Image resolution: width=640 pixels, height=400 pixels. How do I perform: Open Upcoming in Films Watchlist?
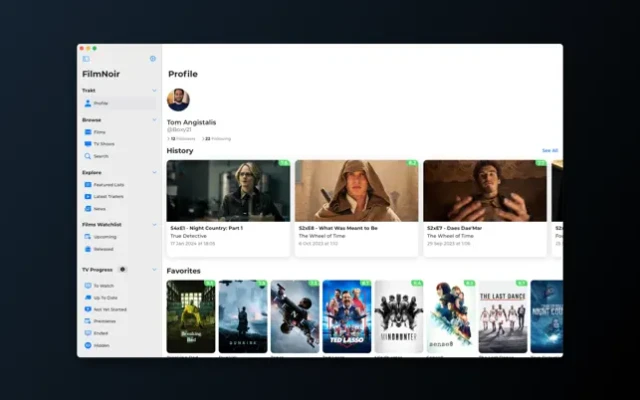point(118,237)
